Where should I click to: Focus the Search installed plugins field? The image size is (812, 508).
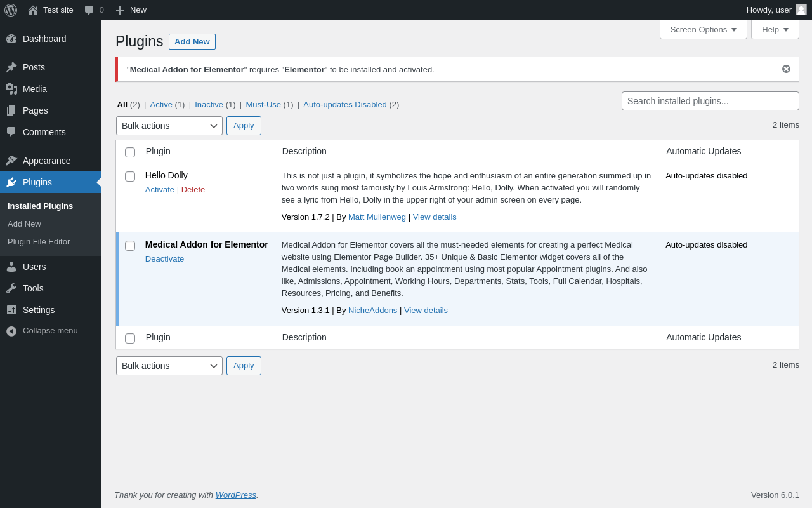click(x=710, y=101)
